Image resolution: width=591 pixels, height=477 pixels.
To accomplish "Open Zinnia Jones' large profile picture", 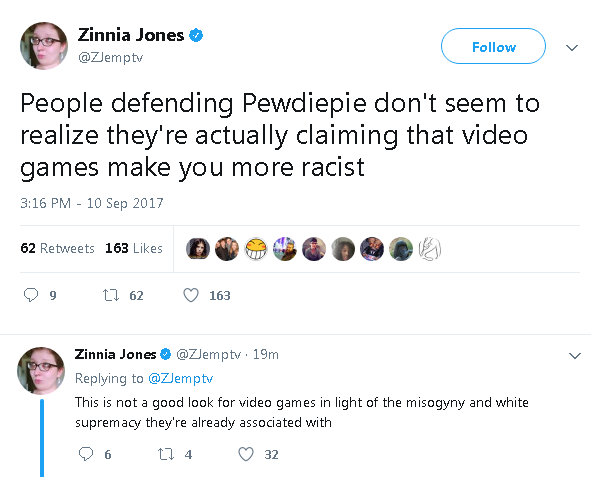I will click(44, 46).
